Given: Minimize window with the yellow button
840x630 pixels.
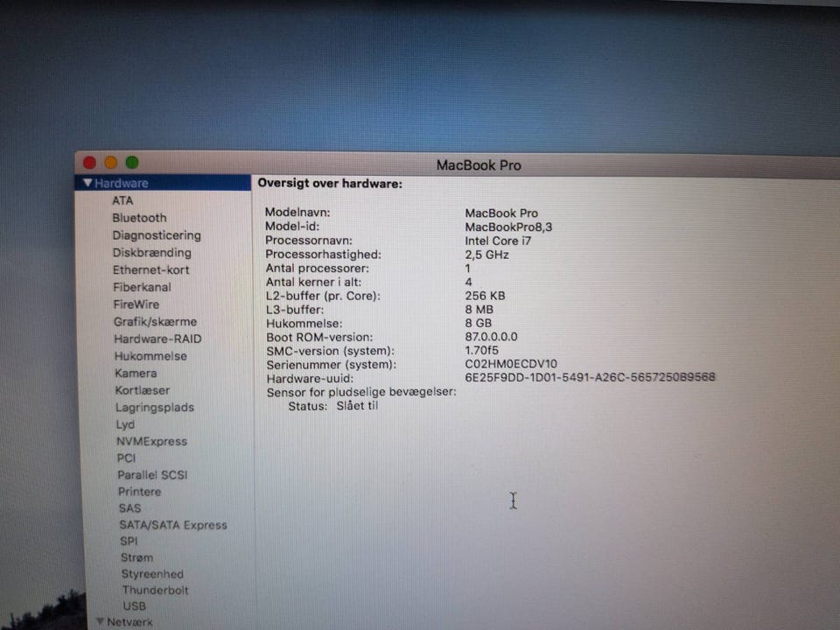Looking at the screenshot, I should 111,163.
